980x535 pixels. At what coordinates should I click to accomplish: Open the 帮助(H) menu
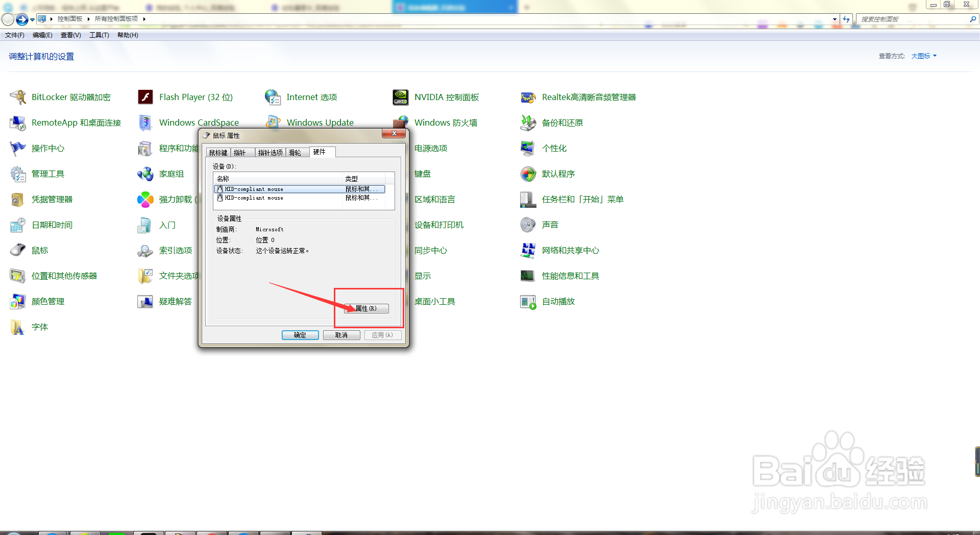point(128,35)
